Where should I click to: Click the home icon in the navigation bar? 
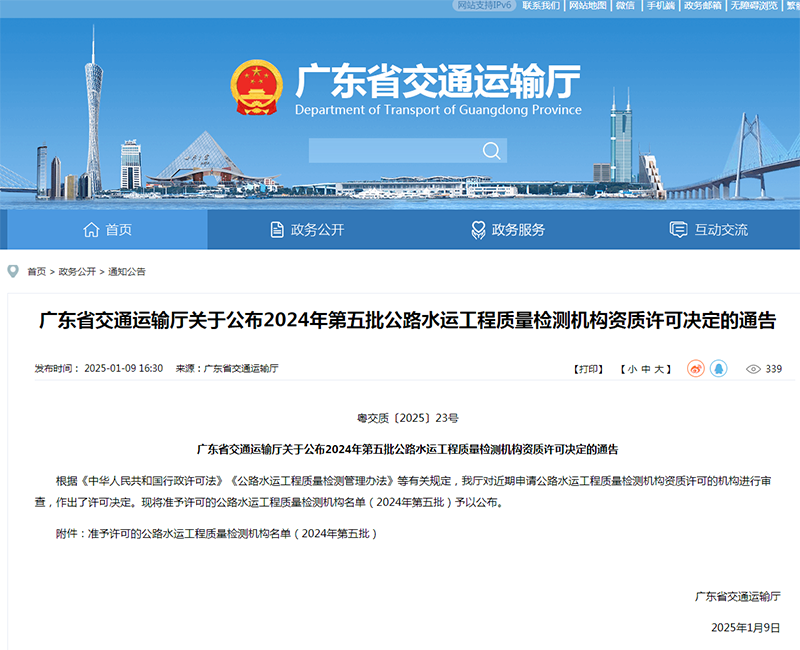[91, 230]
